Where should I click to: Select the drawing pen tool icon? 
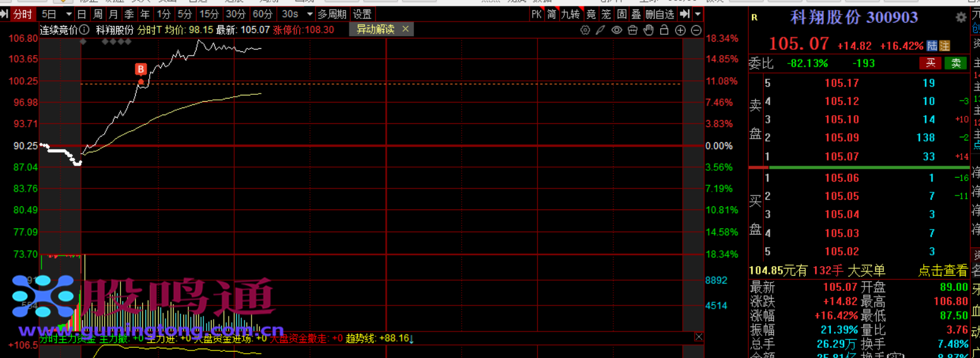[600, 30]
